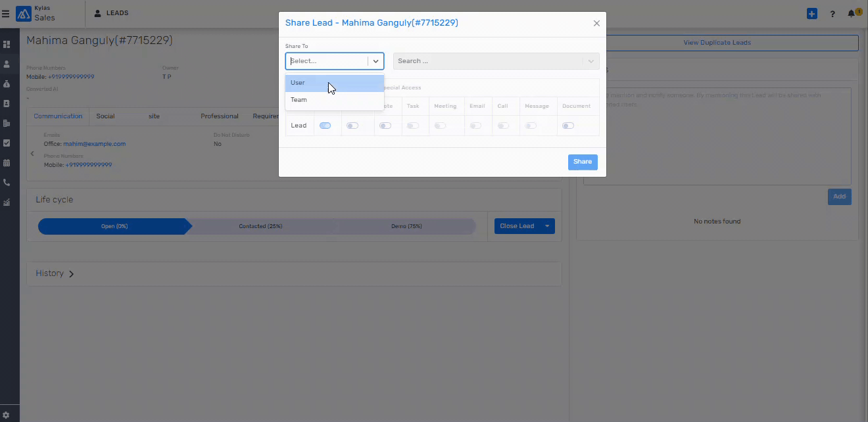
Task: Open the Deals money bag sidebar icon
Action: pyautogui.click(x=7, y=84)
